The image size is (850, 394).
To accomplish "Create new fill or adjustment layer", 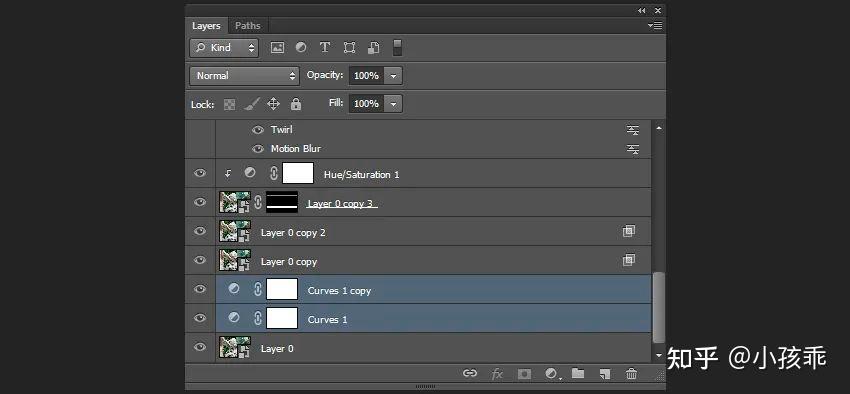I will (x=552, y=373).
